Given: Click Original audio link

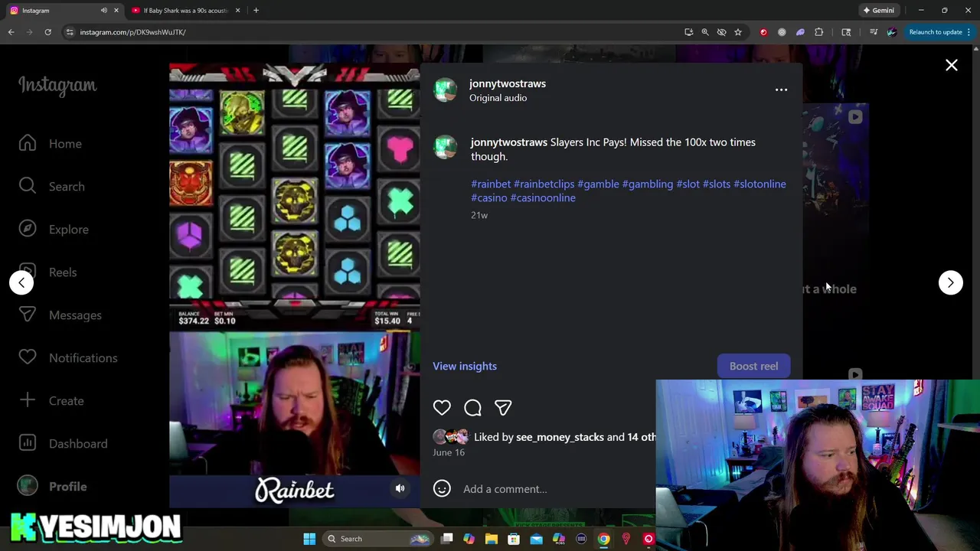Looking at the screenshot, I should tap(498, 98).
